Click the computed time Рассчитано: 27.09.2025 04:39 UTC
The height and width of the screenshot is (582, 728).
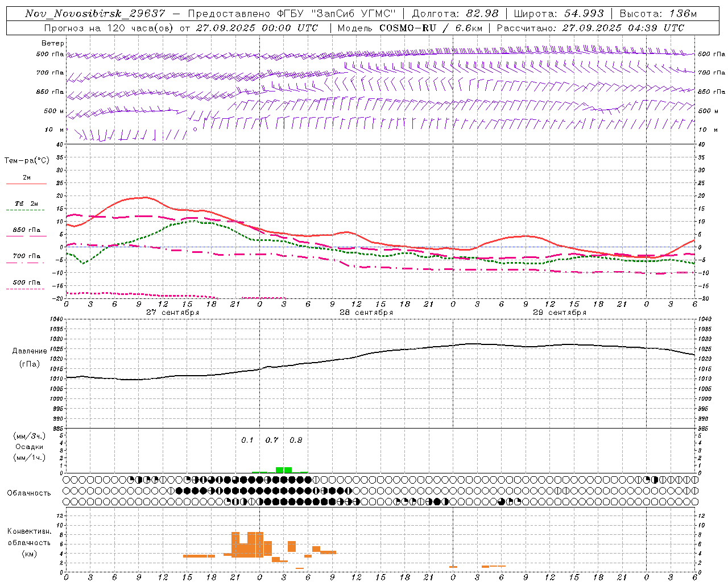pyautogui.click(x=590, y=28)
